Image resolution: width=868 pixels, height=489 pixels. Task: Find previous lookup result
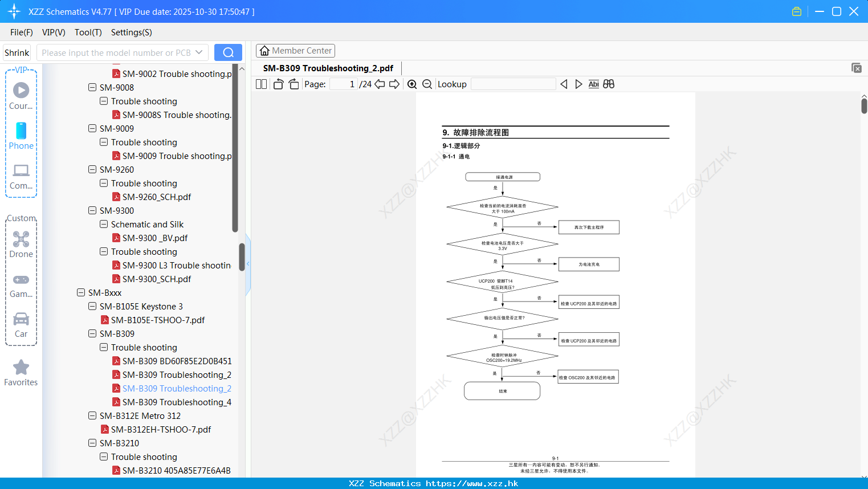[564, 84]
